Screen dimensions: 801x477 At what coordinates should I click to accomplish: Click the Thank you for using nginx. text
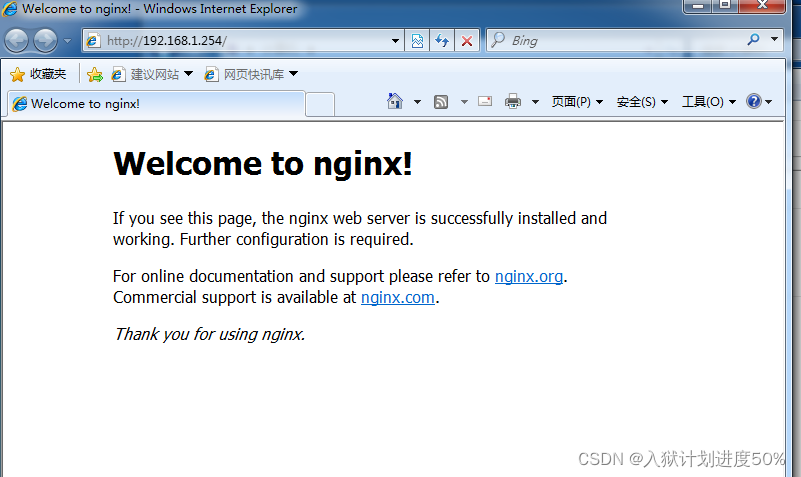click(209, 334)
